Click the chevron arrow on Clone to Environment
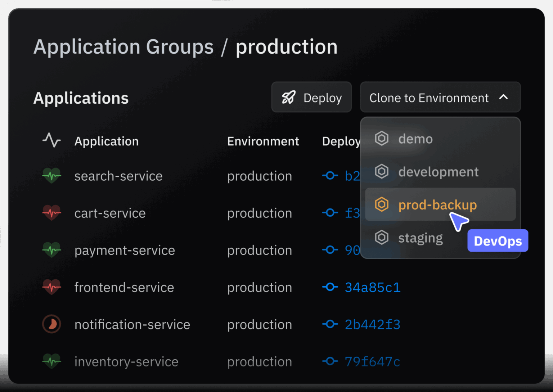 [503, 97]
